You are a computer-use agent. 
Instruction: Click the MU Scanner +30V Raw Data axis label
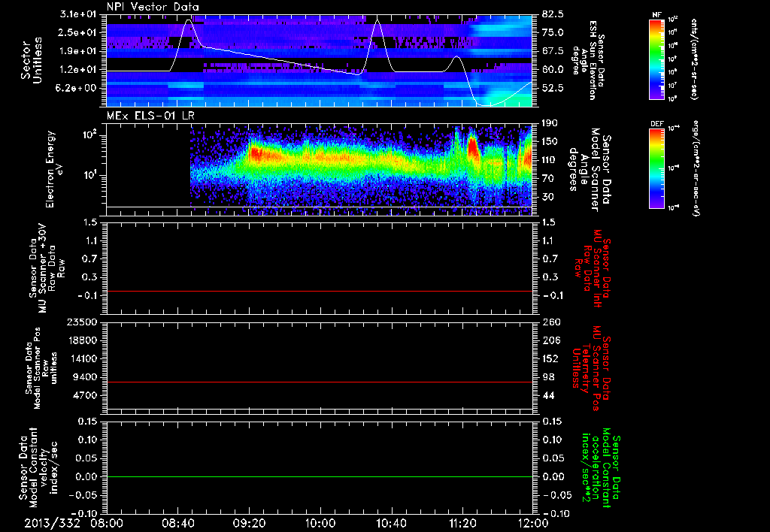pyautogui.click(x=47, y=268)
